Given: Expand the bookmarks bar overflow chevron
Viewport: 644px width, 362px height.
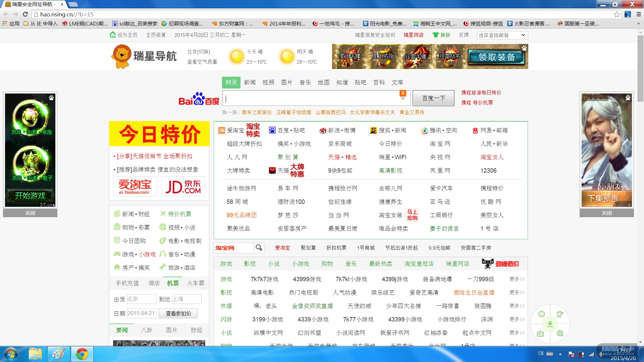Looking at the screenshot, I should (x=638, y=24).
